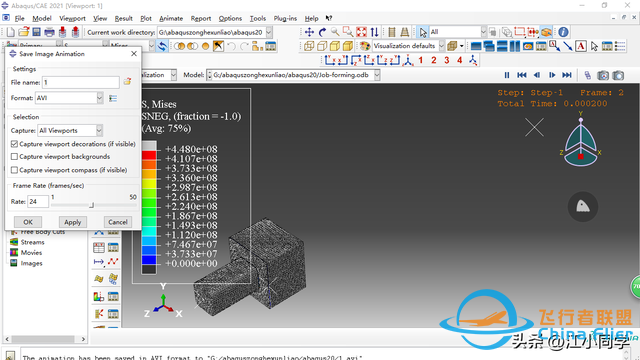Click the Print icon in toolbar
Viewport: 640px width, 360px height.
tap(49, 32)
